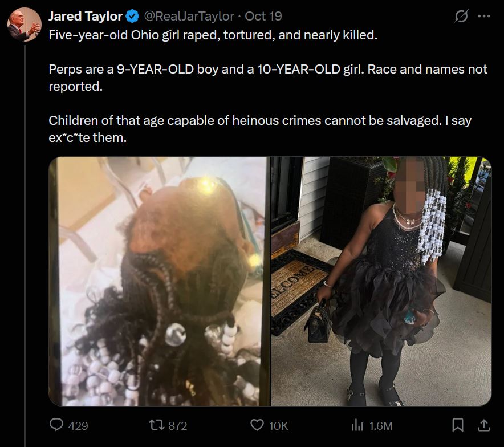Click the 429 replies count
The image size is (504, 447).
tap(78, 426)
